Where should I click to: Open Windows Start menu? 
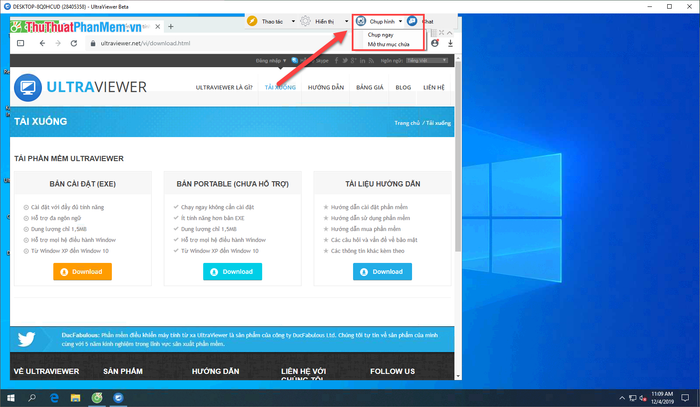(11, 398)
